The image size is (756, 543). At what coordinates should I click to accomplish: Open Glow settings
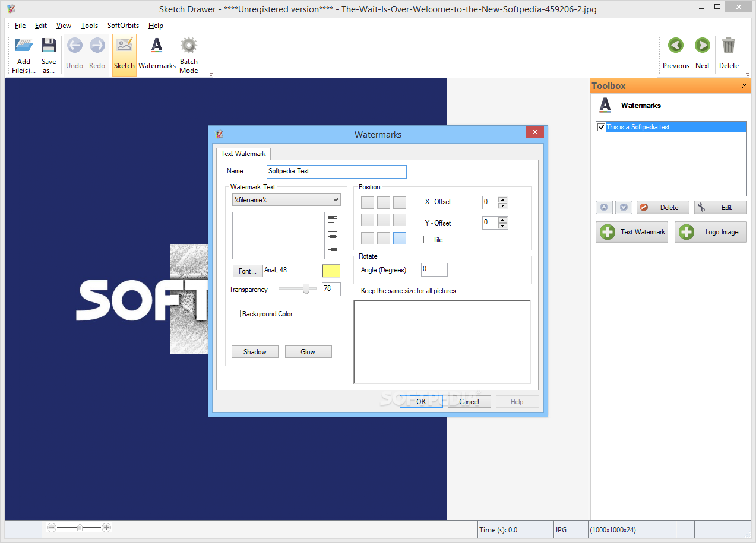point(308,352)
